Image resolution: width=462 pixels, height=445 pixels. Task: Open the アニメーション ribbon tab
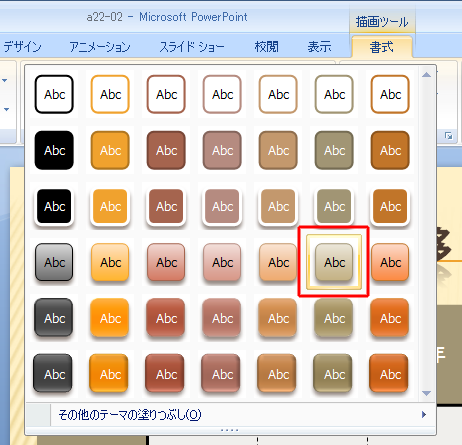(x=100, y=47)
